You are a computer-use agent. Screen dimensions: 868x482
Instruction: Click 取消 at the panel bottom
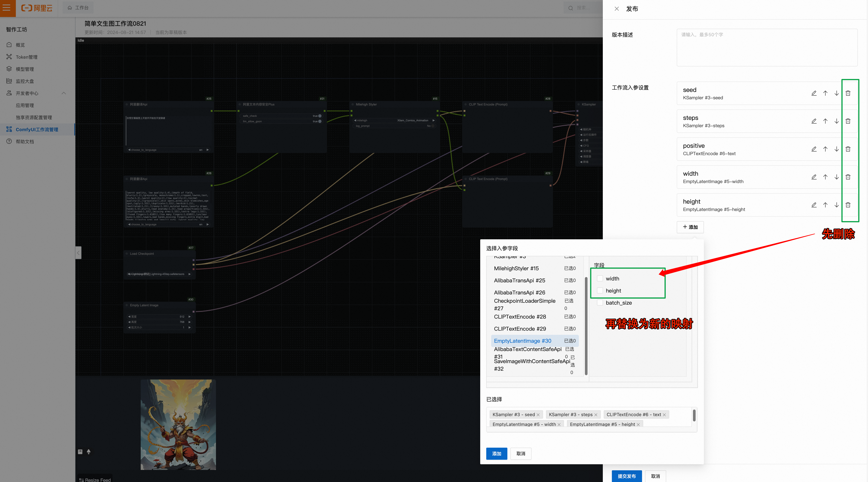pos(655,476)
